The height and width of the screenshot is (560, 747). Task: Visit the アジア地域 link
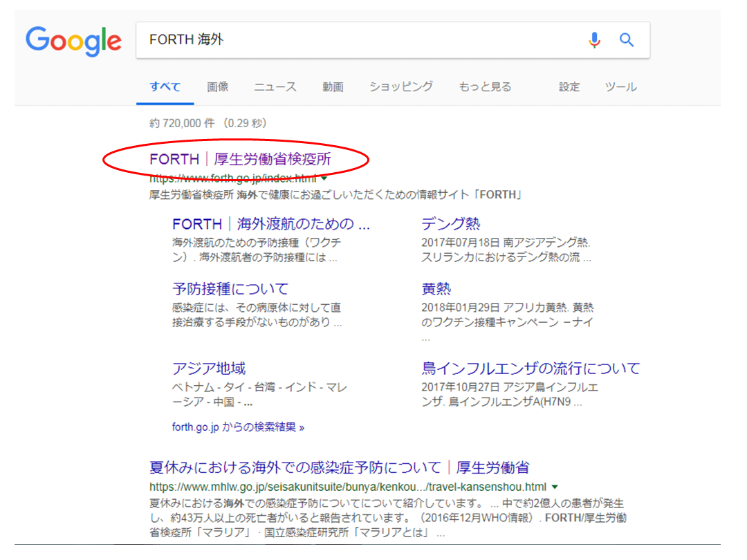pyautogui.click(x=209, y=368)
